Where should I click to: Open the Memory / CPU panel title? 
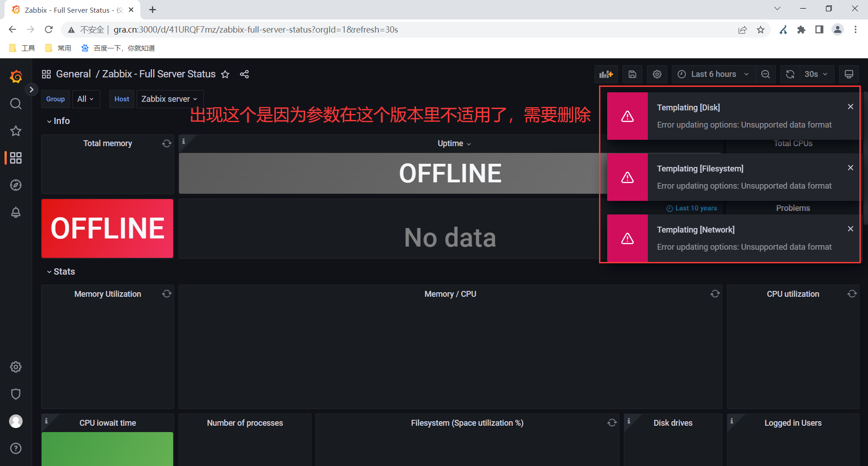450,294
